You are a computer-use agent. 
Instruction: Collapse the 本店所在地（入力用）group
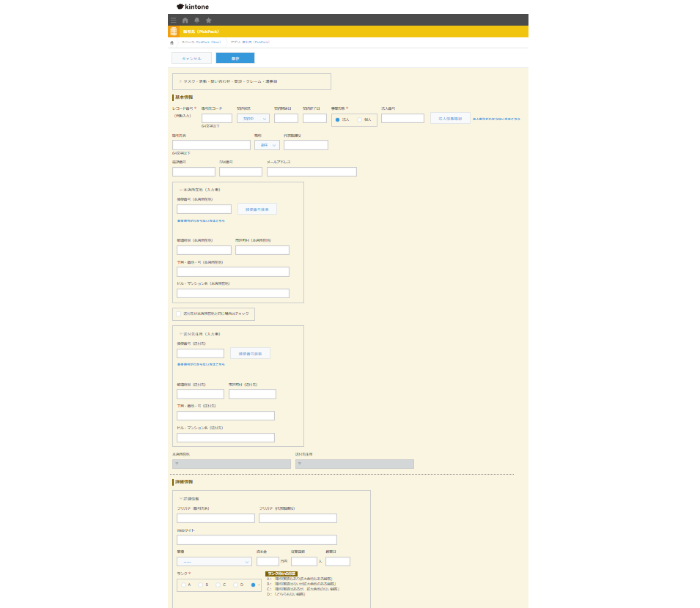(180, 190)
